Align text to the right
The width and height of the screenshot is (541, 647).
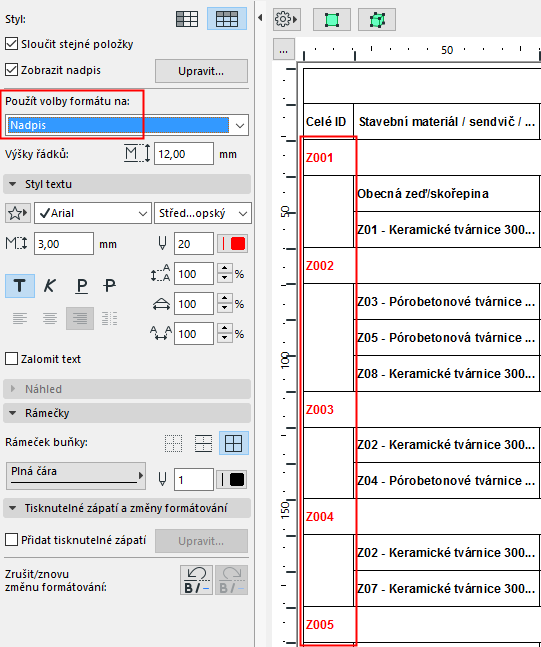pyautogui.click(x=80, y=318)
